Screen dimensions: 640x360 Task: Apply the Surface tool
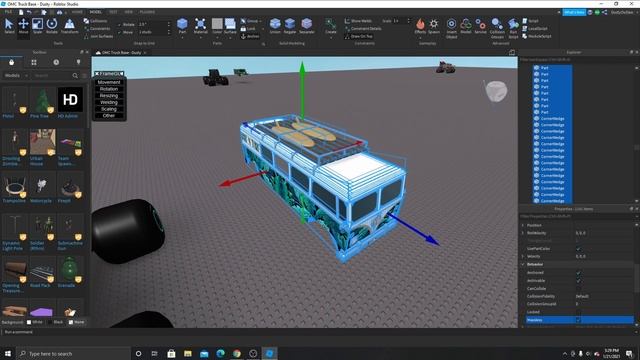230,25
